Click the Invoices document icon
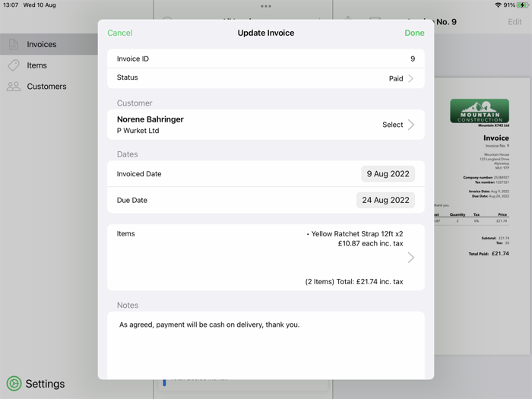 tap(14, 44)
